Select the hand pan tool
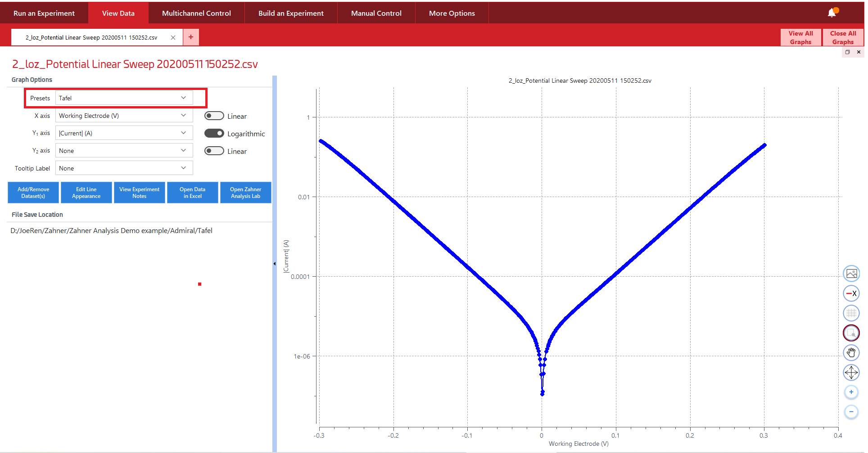Image resolution: width=868 pixels, height=453 pixels. (x=851, y=353)
